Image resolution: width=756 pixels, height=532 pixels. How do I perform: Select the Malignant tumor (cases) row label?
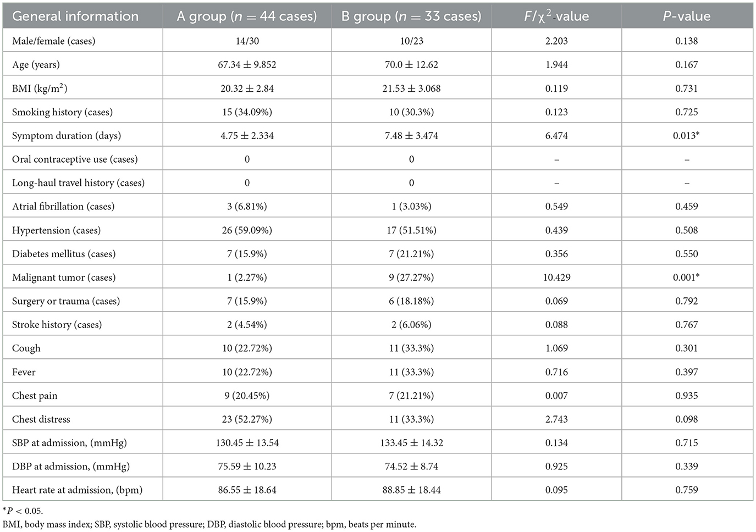click(64, 278)
